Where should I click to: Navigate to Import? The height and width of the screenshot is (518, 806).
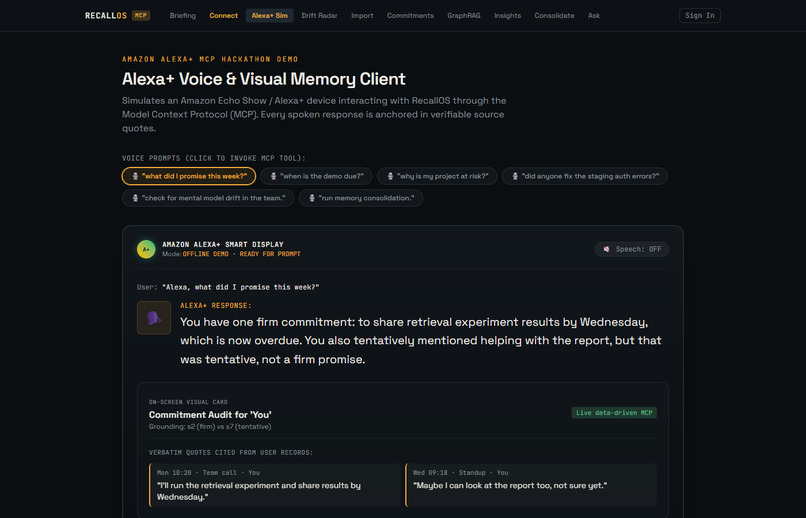(362, 15)
